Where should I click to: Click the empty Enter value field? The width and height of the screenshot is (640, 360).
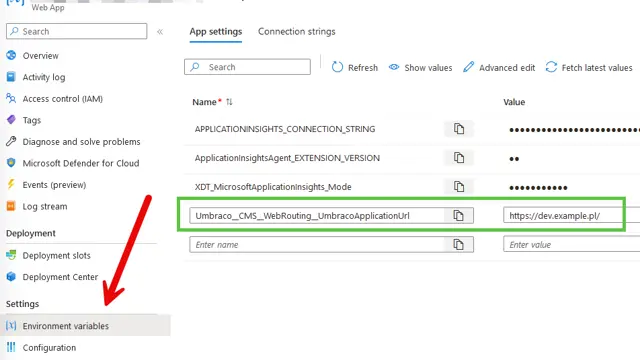[571, 244]
